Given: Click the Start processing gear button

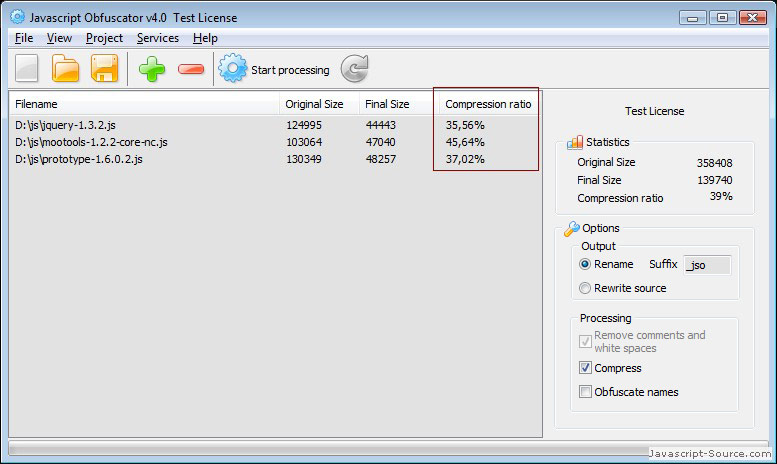Looking at the screenshot, I should coord(274,68).
